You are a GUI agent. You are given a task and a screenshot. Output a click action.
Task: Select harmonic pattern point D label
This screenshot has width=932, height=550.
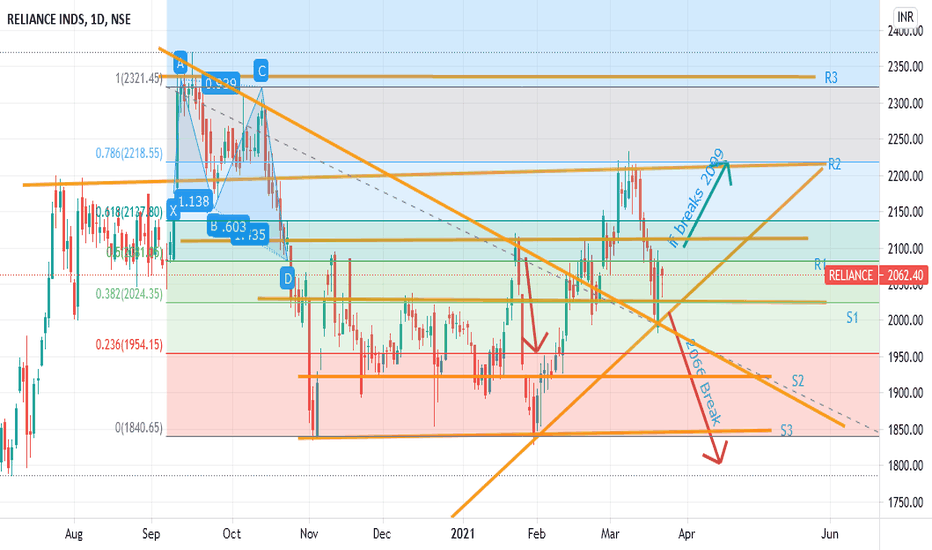[x=288, y=278]
